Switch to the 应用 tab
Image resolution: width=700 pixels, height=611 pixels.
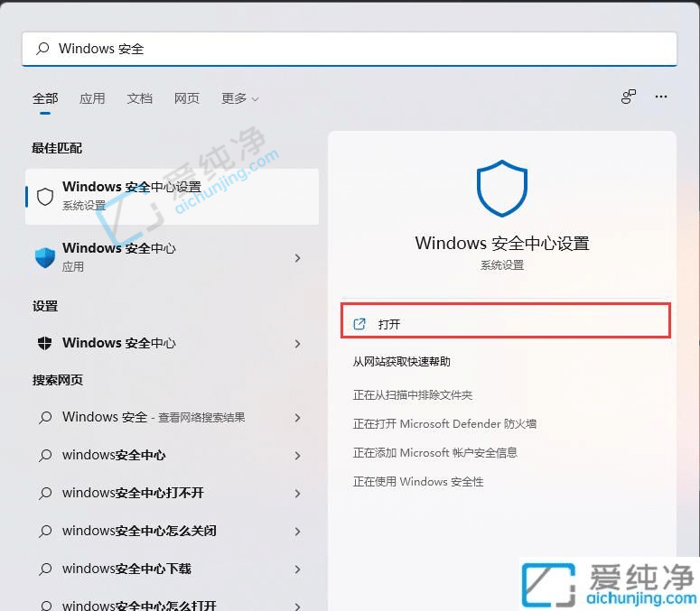pos(92,98)
